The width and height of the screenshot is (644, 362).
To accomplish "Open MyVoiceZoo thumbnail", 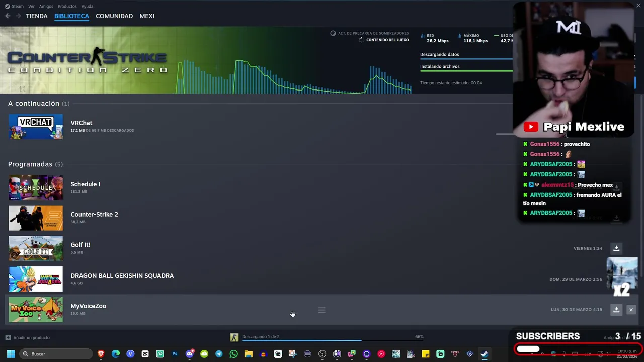I will (36, 309).
